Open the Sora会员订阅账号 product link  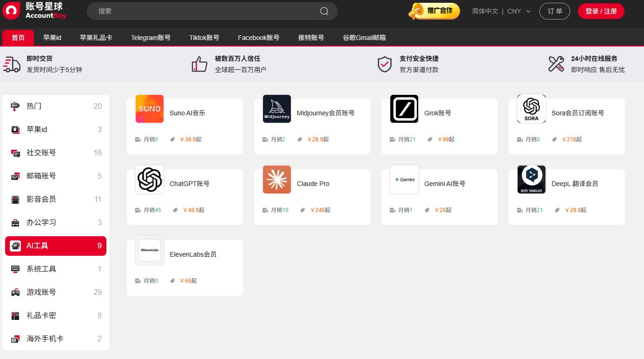[x=578, y=113]
